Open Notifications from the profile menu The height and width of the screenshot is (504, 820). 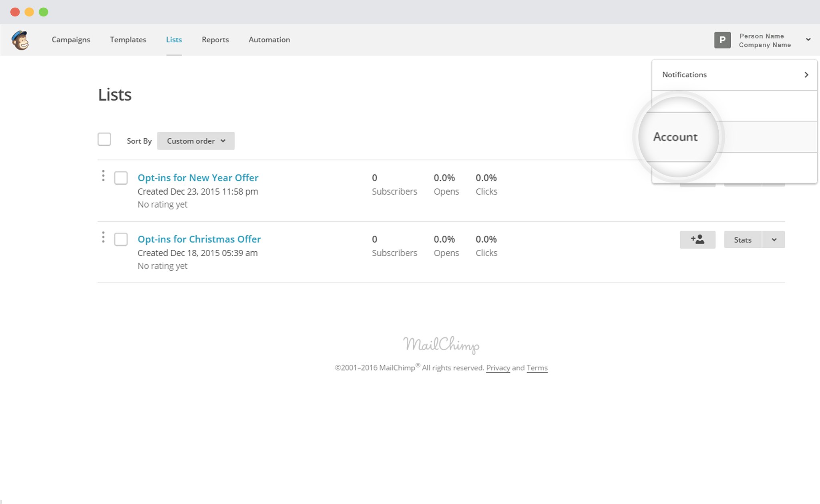point(685,74)
